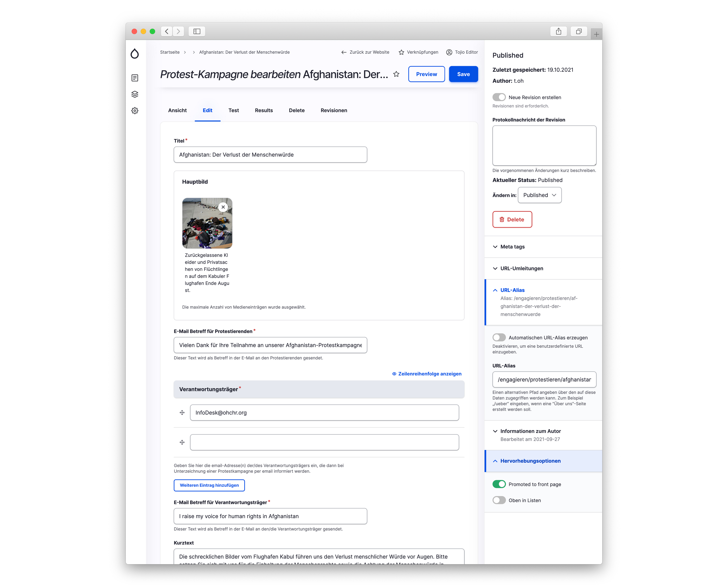
Task: Show browser tab overview icon
Action: point(579,31)
